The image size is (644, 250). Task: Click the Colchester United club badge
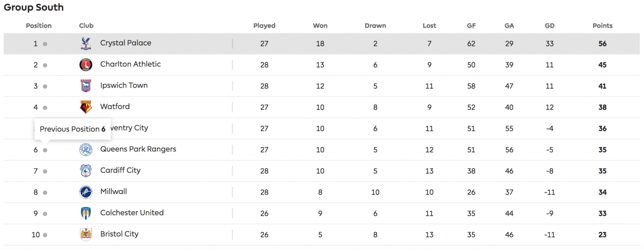86,213
